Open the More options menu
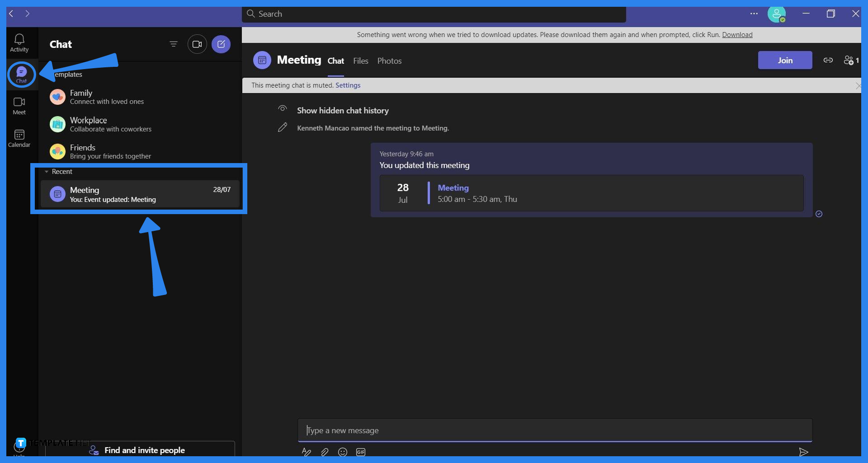 click(x=754, y=14)
